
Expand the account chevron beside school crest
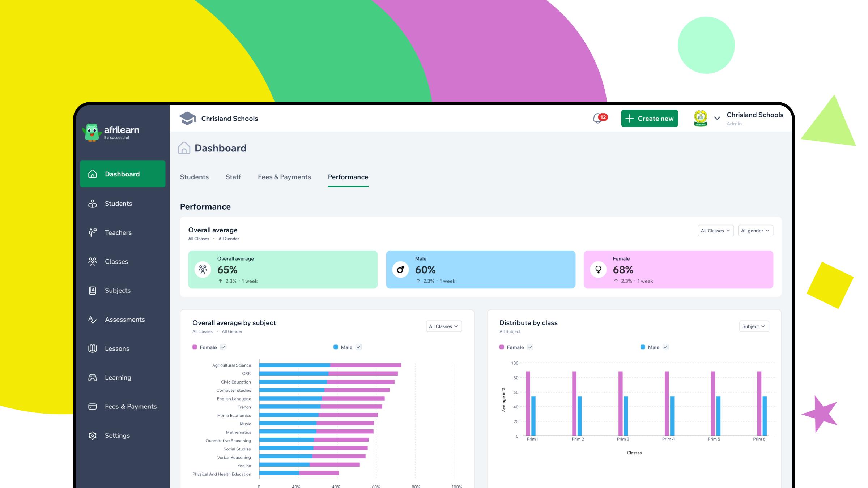[x=717, y=118]
